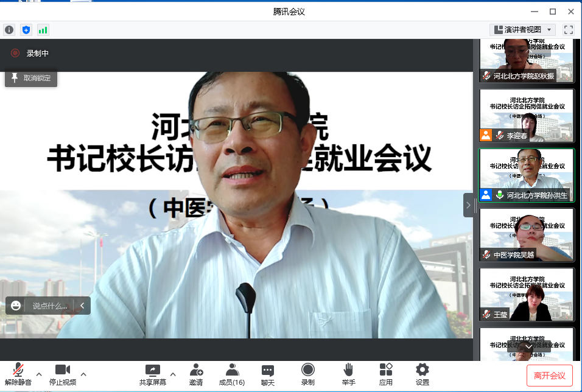Open the emoji reaction smiley icon
Viewport: 582px width, 392px height.
click(x=16, y=306)
